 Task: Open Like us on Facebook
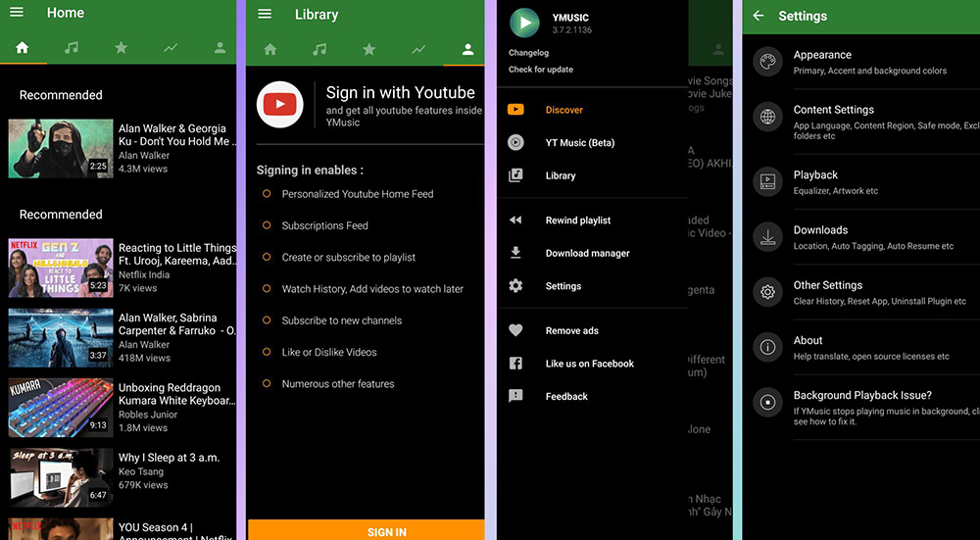[x=589, y=364]
